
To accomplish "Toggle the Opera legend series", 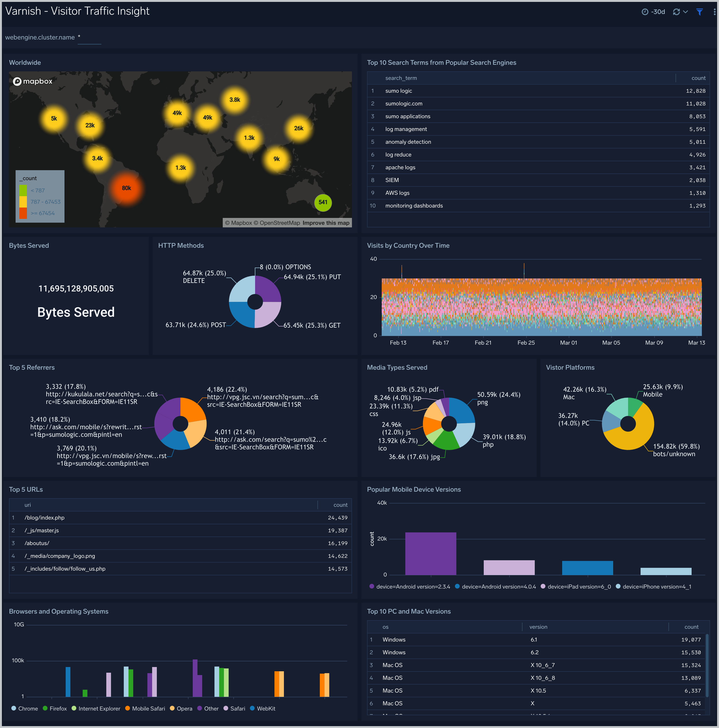I will pyautogui.click(x=181, y=709).
